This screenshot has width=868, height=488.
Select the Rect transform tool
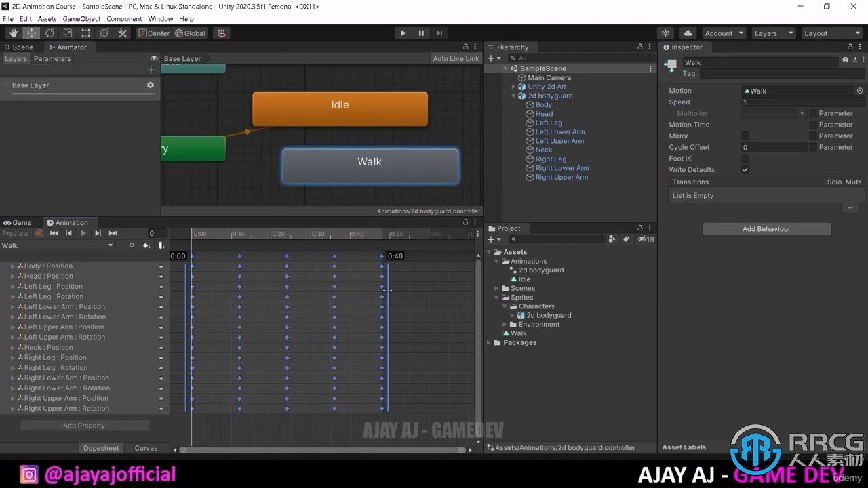(86, 33)
